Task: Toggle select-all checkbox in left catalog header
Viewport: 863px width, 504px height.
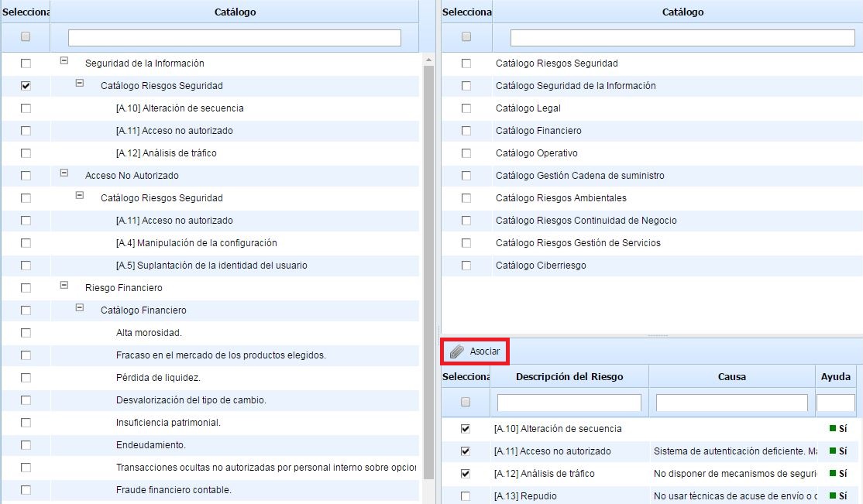Action: (26, 36)
